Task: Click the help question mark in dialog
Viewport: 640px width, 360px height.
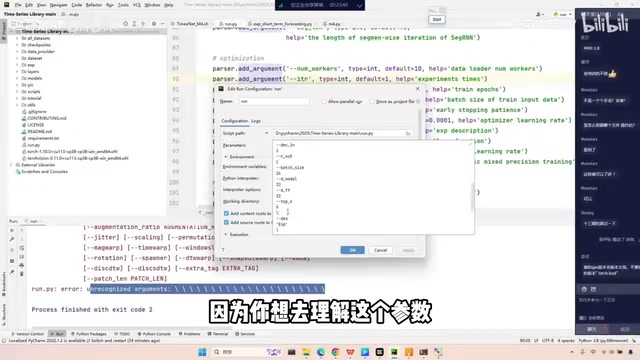Action: [223, 250]
